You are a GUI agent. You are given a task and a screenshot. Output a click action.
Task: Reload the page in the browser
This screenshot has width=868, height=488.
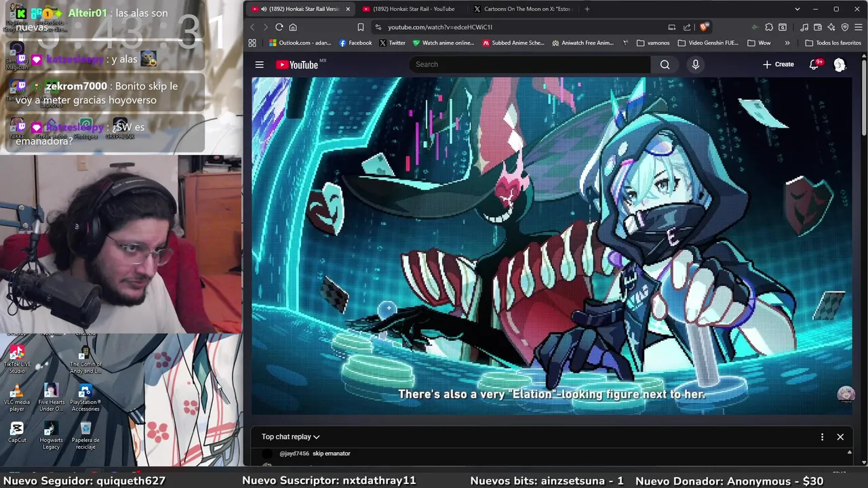point(279,27)
